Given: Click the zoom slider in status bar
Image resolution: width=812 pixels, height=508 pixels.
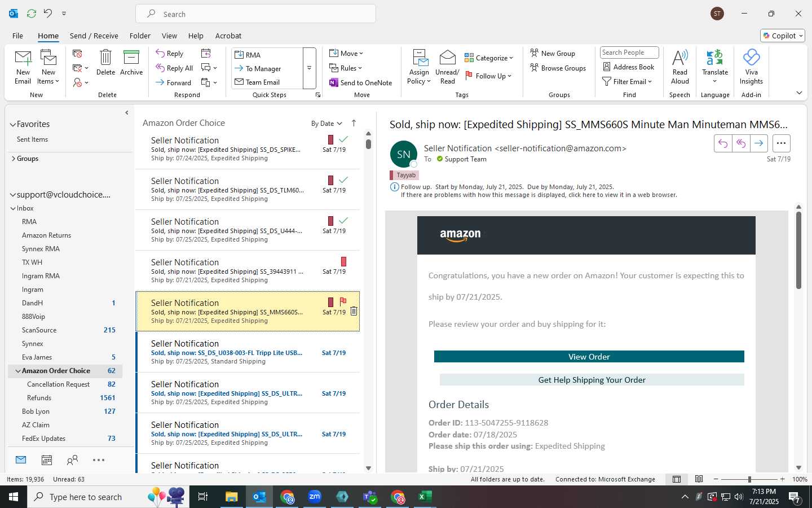Looking at the screenshot, I should point(749,479).
